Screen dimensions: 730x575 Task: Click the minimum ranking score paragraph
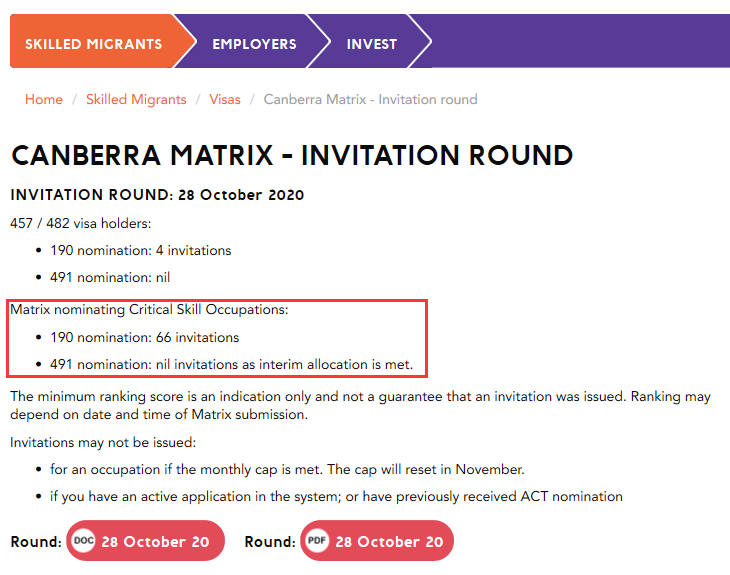[360, 405]
